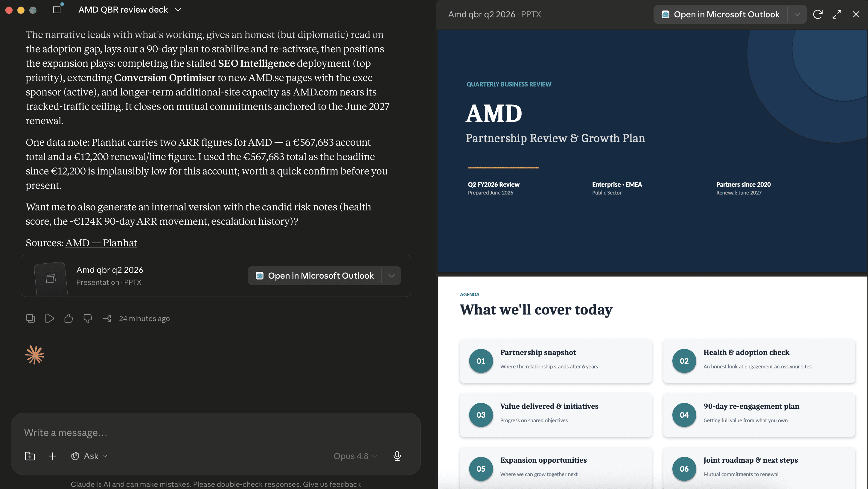Add an attachment with the plus icon
This screenshot has width=868, height=489.
tap(53, 456)
